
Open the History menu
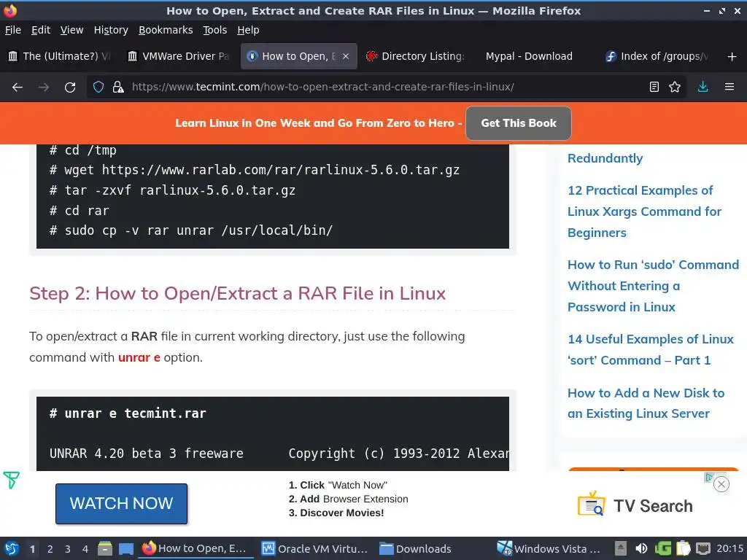(x=111, y=30)
